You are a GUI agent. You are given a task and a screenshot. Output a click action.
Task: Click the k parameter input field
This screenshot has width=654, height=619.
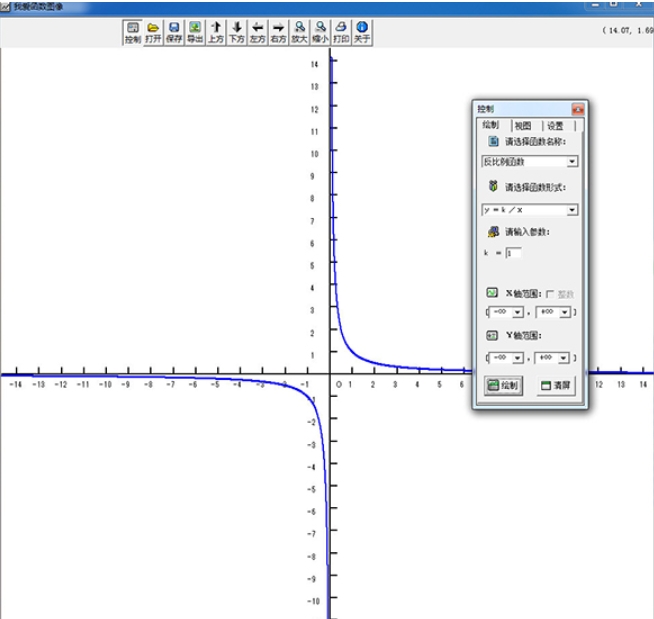513,253
